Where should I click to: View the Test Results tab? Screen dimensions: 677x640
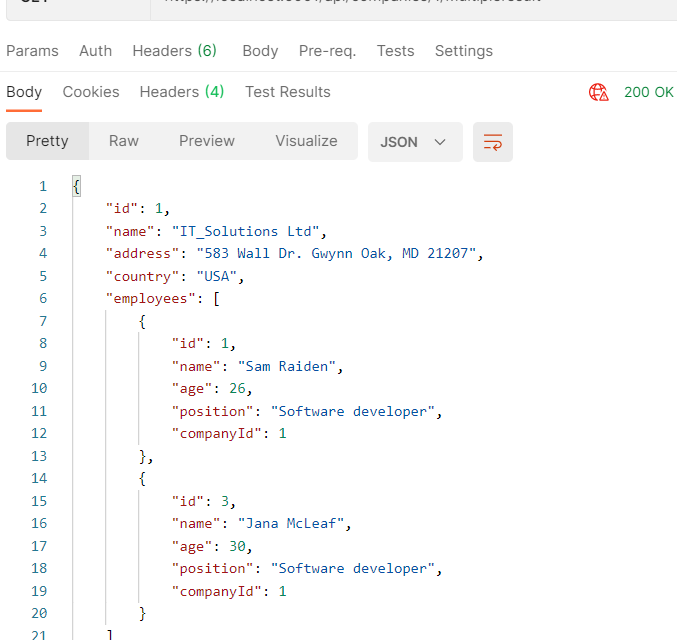point(287,92)
